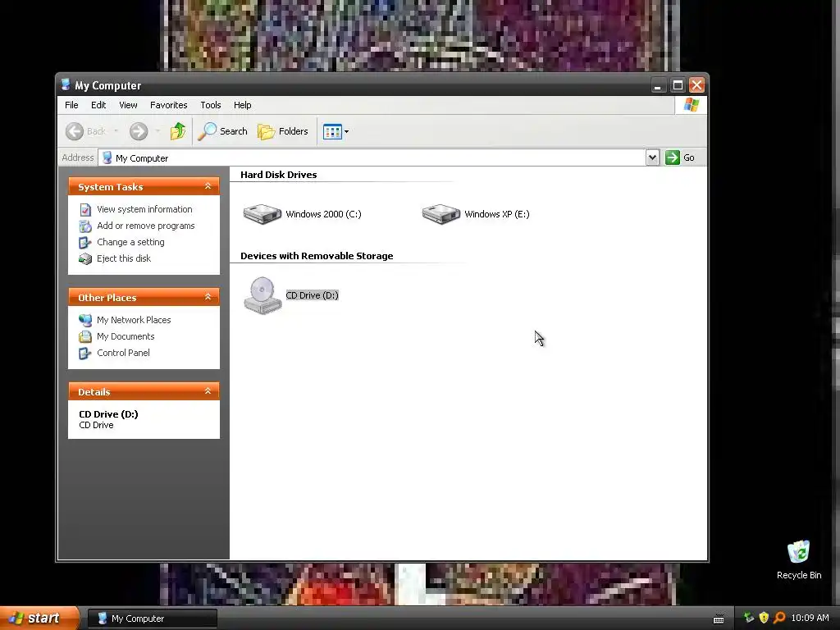The height and width of the screenshot is (630, 840).
Task: Click Add or remove programs link
Action: tap(146, 226)
